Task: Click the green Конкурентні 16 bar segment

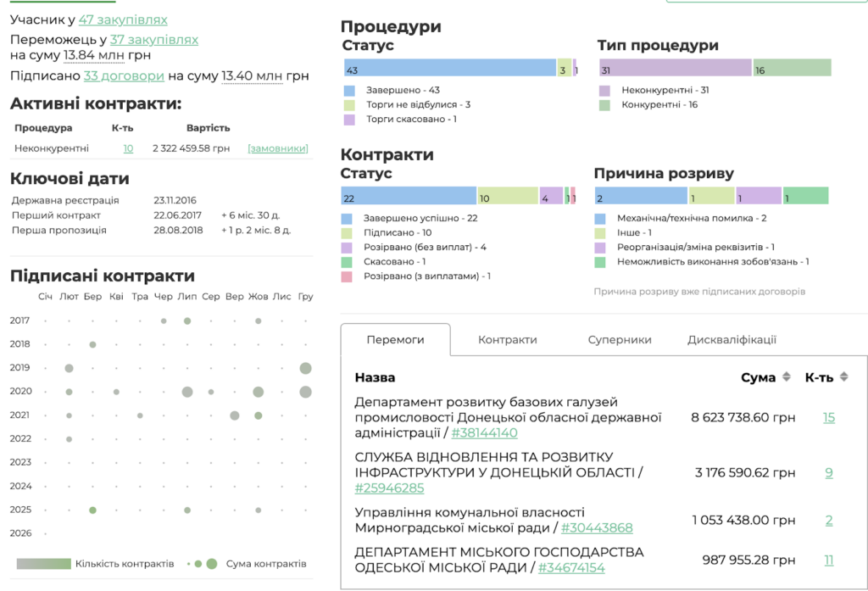Action: tap(792, 69)
